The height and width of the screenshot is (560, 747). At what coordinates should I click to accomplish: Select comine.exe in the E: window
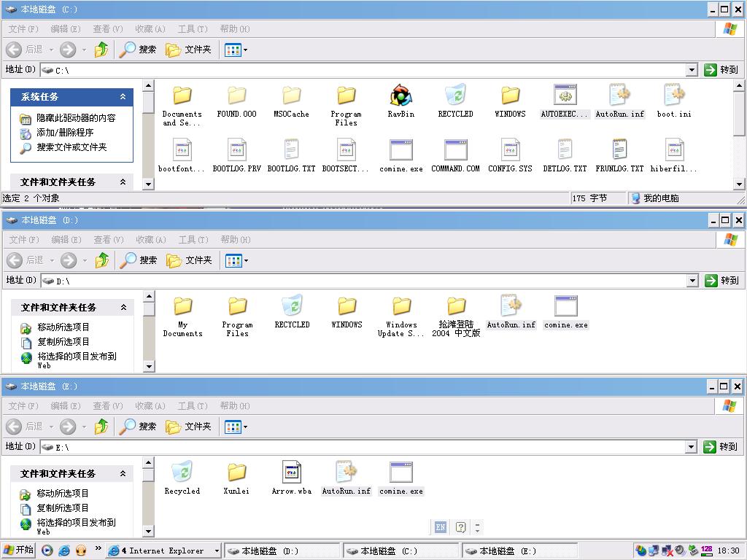click(400, 472)
